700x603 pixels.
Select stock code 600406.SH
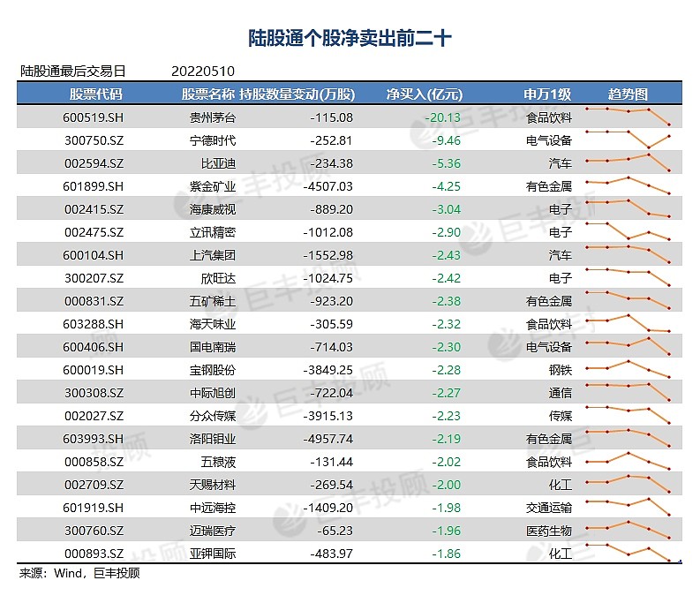pos(93,347)
